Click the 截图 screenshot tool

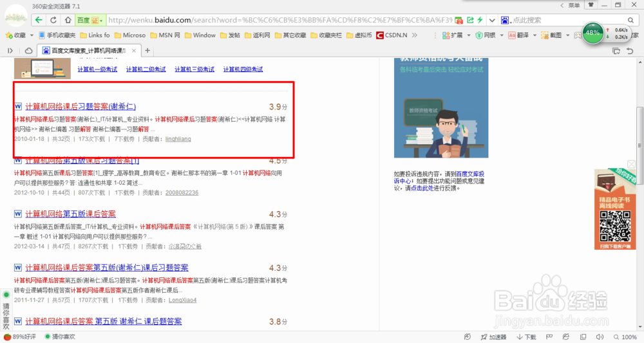coord(552,35)
